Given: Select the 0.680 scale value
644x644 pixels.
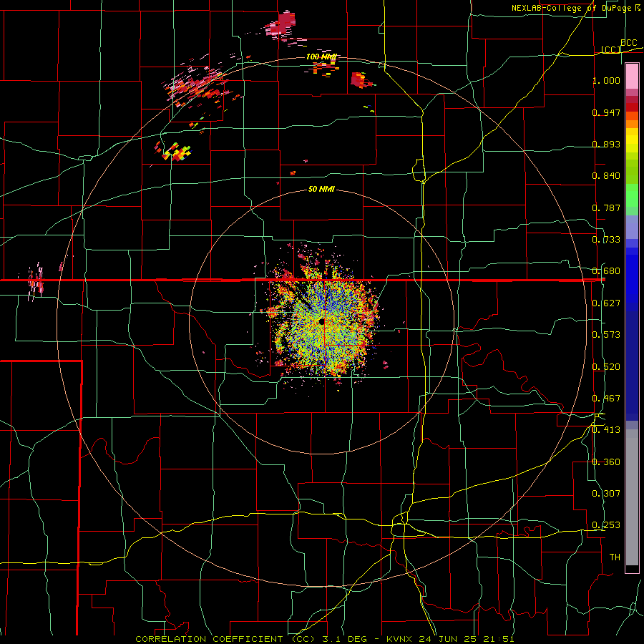Looking at the screenshot, I should tap(606, 271).
